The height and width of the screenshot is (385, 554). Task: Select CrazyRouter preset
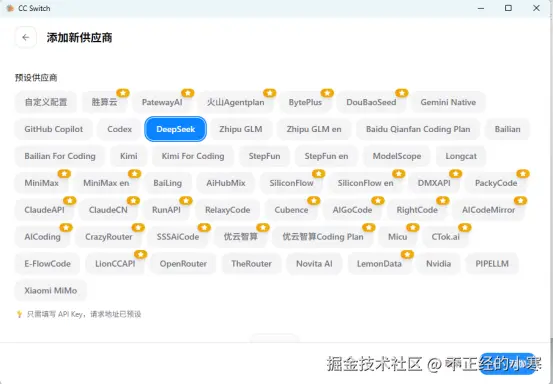pos(109,237)
